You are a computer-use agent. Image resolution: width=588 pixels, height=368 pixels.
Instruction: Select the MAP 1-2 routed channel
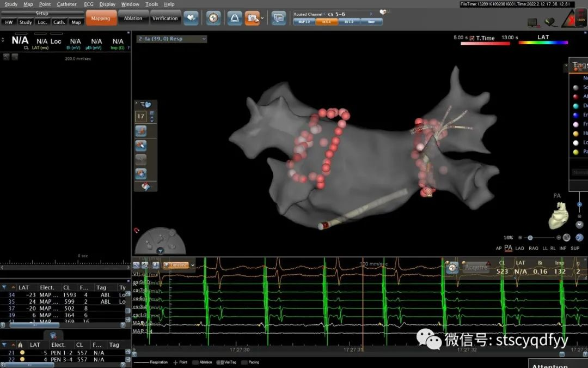click(304, 22)
